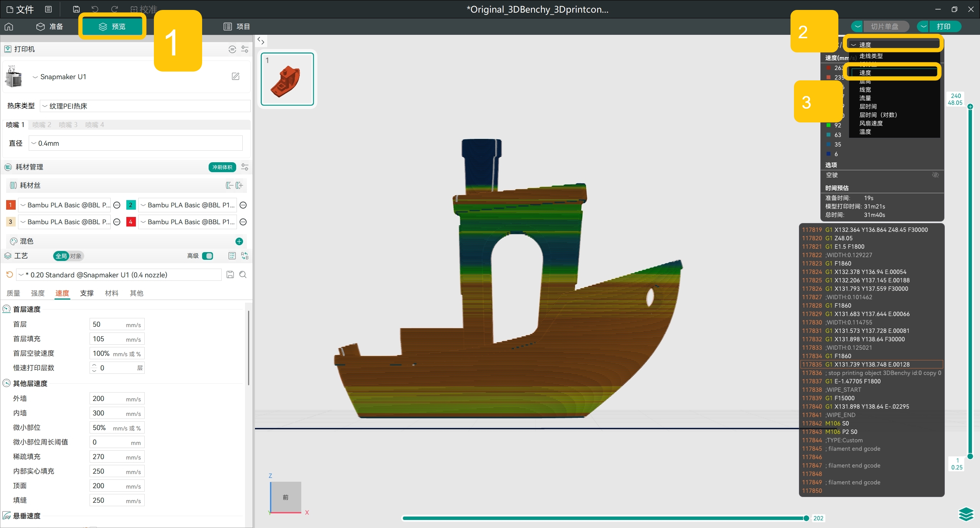Click the printer connection icon next to 打印机
The height and width of the screenshot is (528, 980).
[x=232, y=49]
